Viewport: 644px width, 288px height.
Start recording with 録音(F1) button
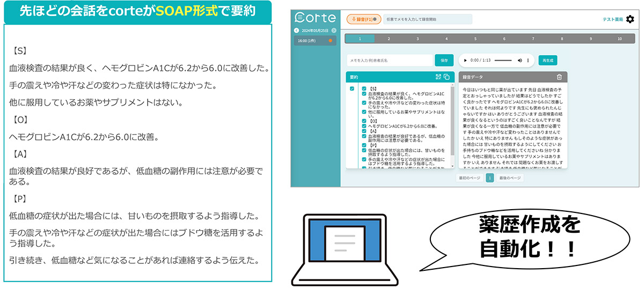click(x=364, y=19)
